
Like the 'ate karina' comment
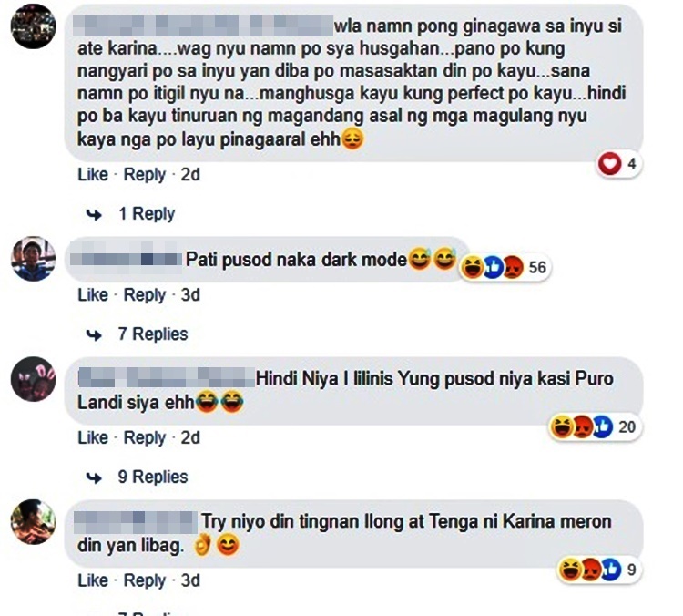pos(93,175)
